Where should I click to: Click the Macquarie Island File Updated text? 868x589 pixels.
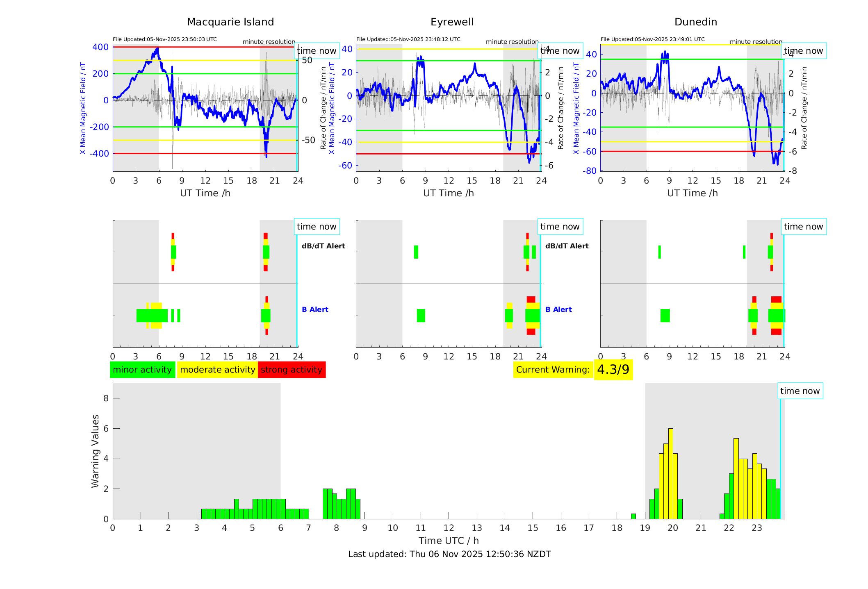click(165, 39)
